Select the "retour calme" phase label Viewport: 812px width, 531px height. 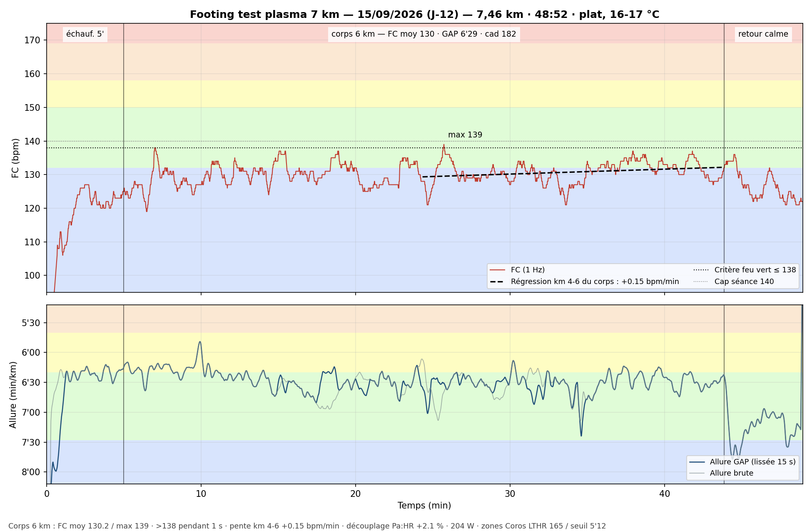click(x=763, y=34)
